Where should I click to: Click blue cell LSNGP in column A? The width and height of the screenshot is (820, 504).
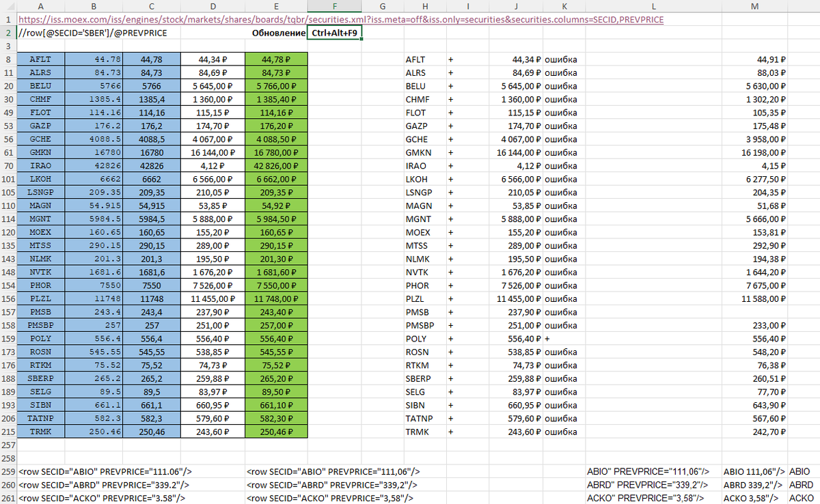click(x=42, y=193)
